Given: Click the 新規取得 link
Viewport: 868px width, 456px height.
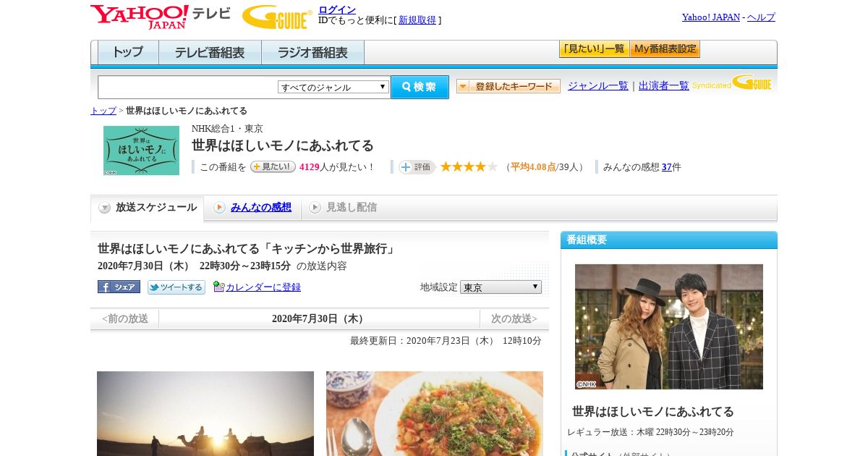Looking at the screenshot, I should (x=417, y=20).
